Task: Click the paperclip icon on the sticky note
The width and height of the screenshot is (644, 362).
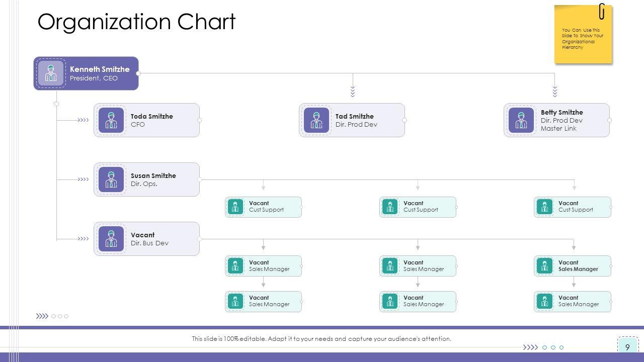Action: point(602,11)
